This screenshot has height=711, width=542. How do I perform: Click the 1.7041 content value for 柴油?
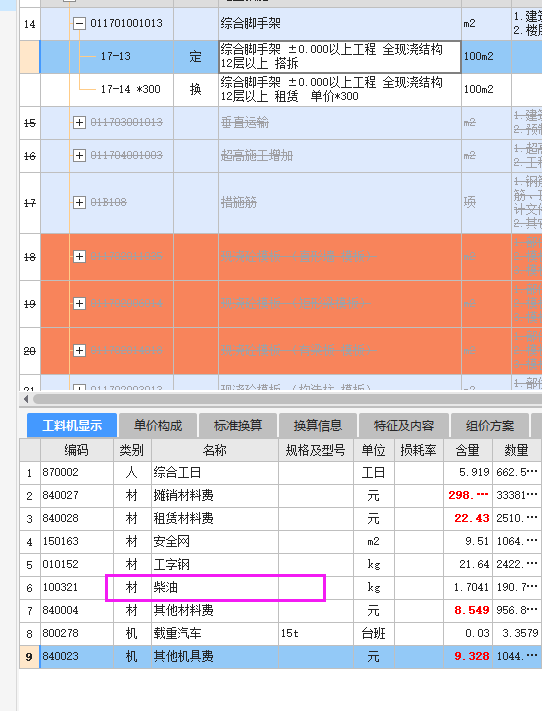click(x=472, y=588)
